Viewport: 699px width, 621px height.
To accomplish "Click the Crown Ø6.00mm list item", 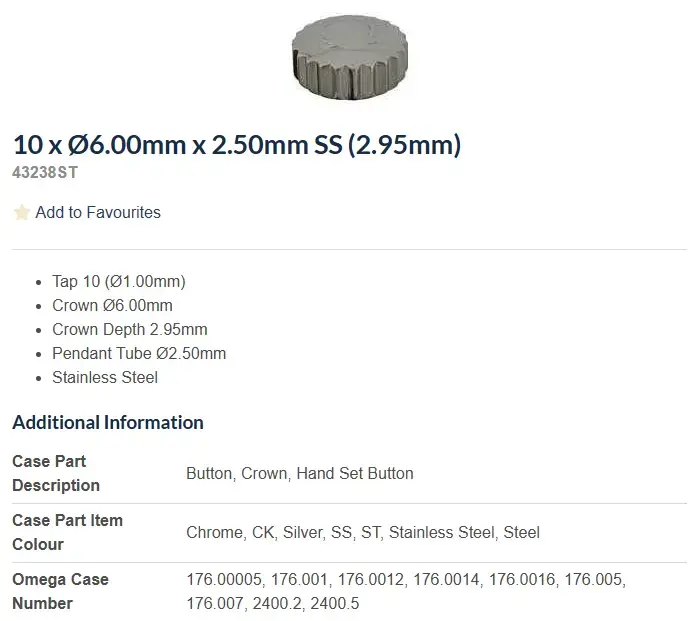I will coord(112,305).
